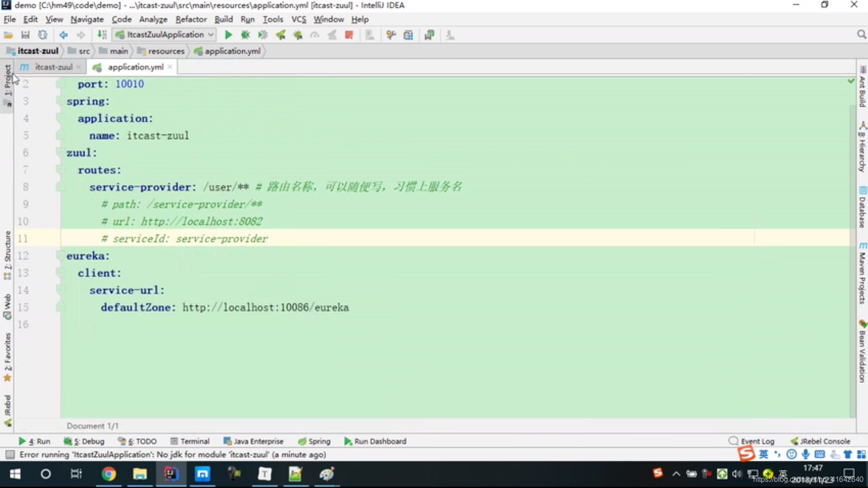This screenshot has width=868, height=488.
Task: Click the Build project icon
Action: (x=102, y=35)
